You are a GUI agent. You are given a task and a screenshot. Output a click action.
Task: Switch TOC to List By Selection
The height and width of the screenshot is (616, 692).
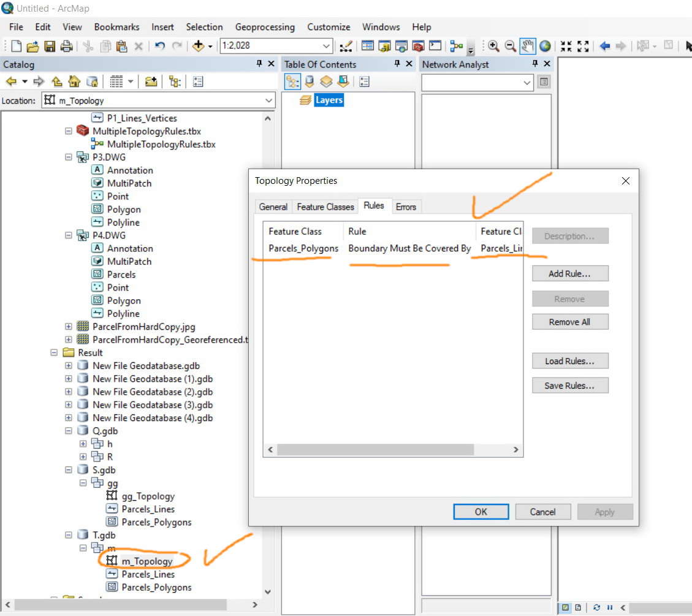pyautogui.click(x=343, y=82)
